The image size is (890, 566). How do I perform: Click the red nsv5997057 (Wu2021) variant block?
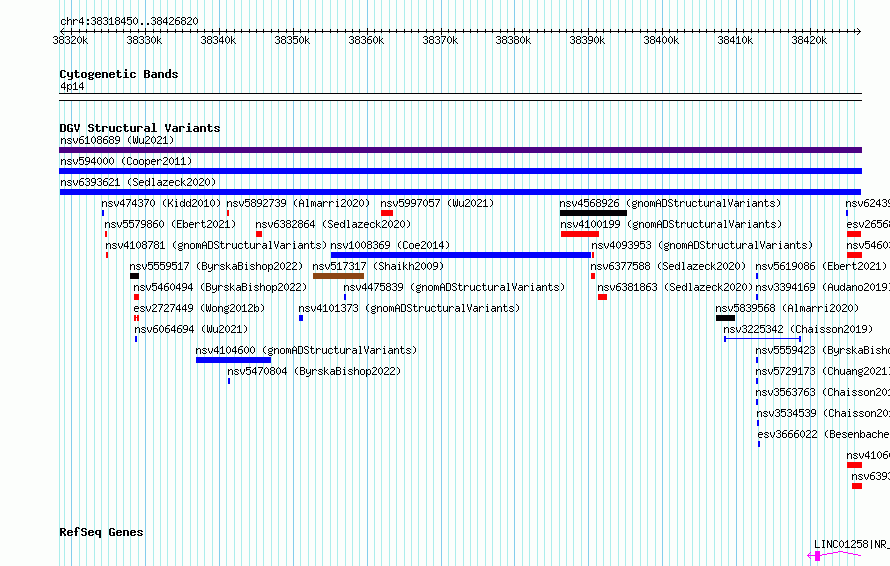(387, 213)
